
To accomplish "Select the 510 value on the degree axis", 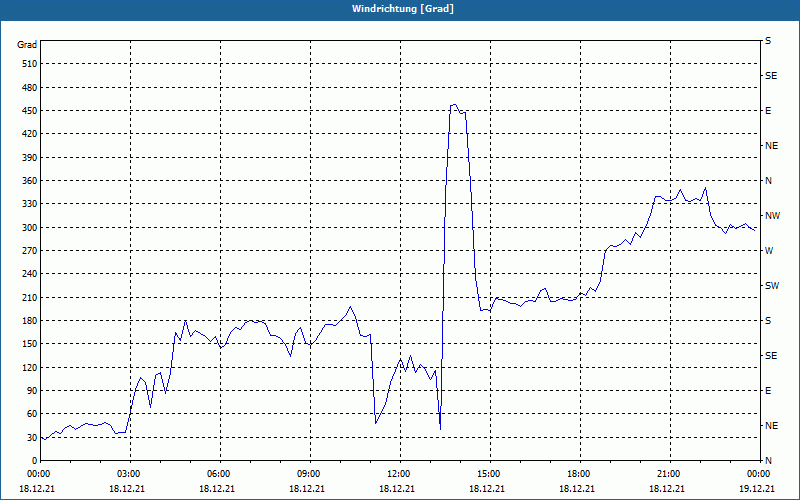I will (x=30, y=64).
